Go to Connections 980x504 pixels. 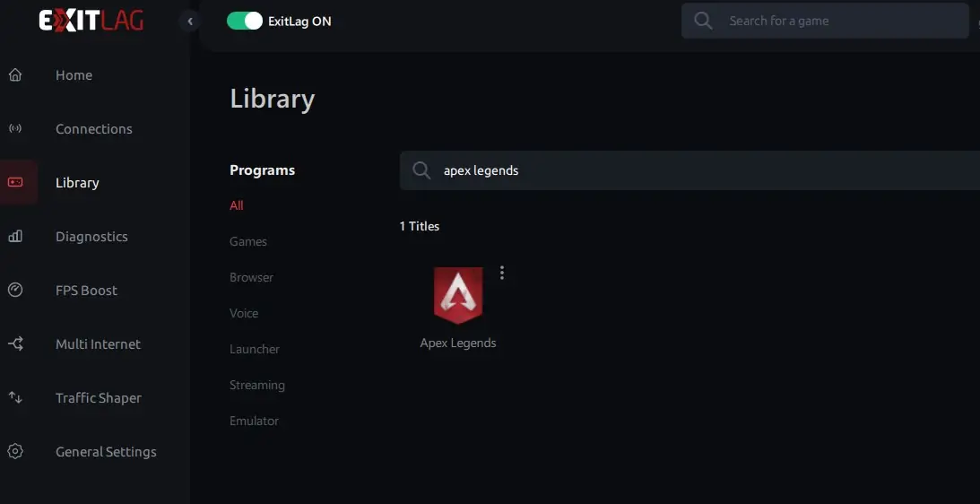(x=94, y=129)
